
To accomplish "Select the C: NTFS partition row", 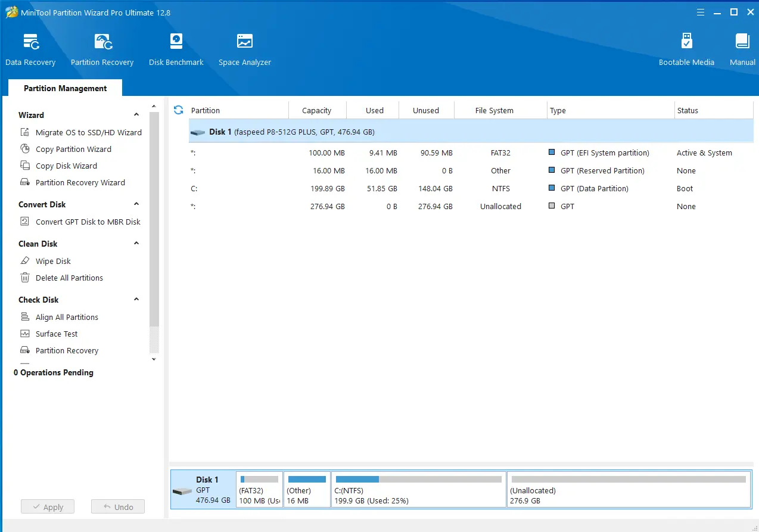I will pyautogui.click(x=471, y=188).
